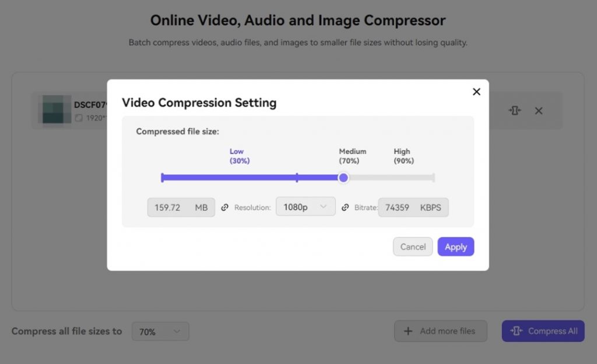Click the link icon before Resolution label
Screen dimensions: 597x364
225,207
